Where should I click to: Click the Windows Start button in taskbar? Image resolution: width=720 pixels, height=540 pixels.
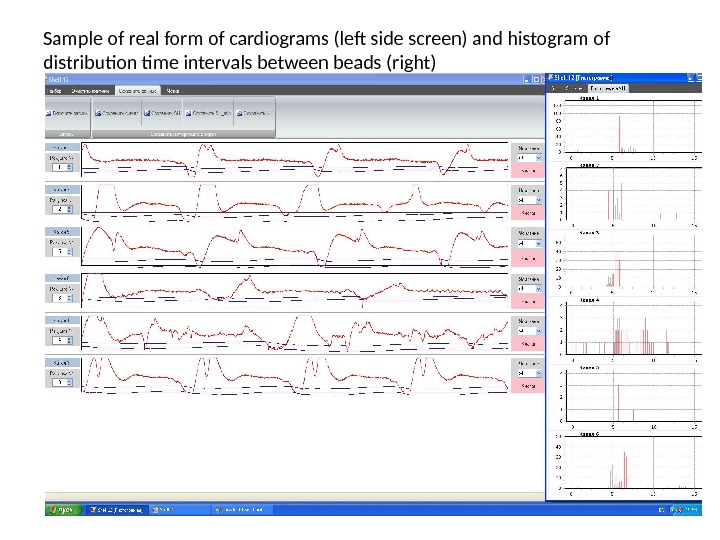click(x=63, y=510)
